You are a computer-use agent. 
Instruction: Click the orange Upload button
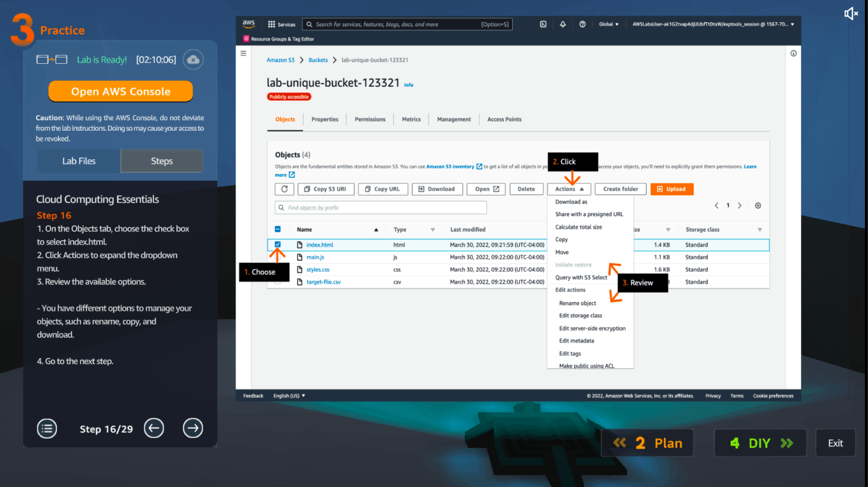tap(672, 189)
